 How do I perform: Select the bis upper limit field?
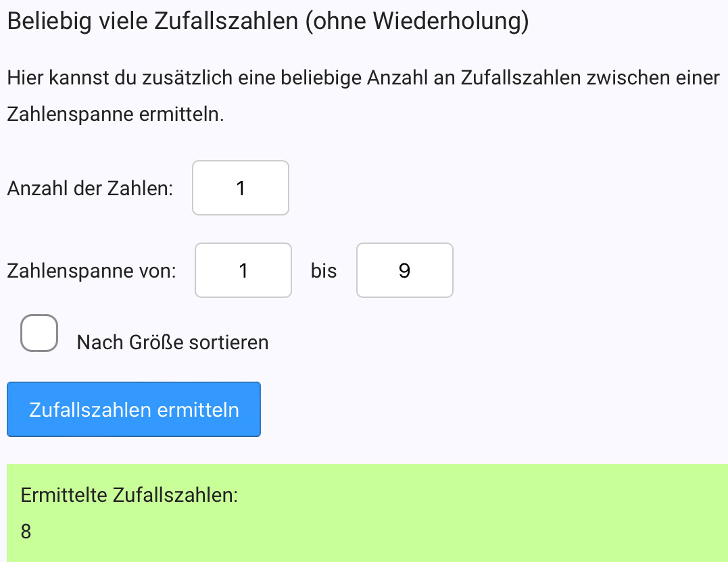404,270
